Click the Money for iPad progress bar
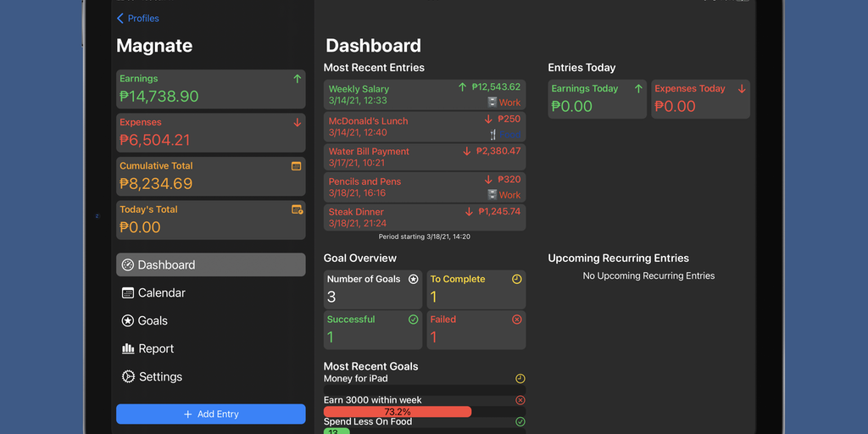The width and height of the screenshot is (868, 434). point(425,390)
